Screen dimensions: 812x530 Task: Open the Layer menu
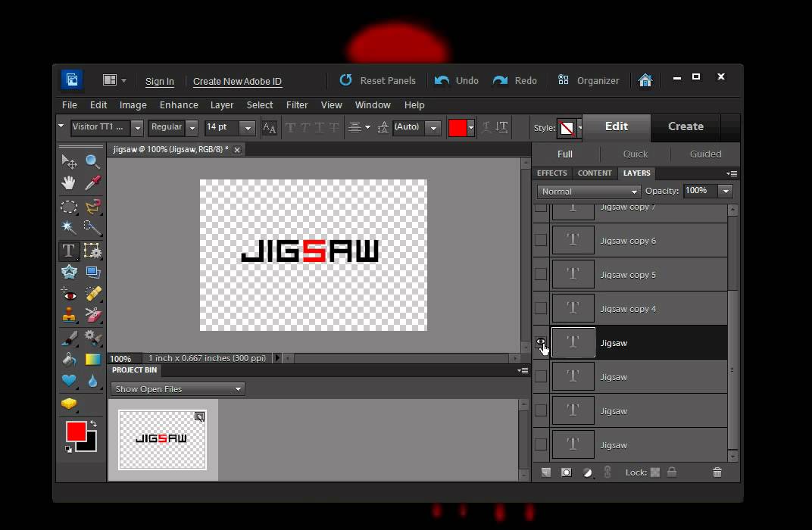tap(222, 105)
